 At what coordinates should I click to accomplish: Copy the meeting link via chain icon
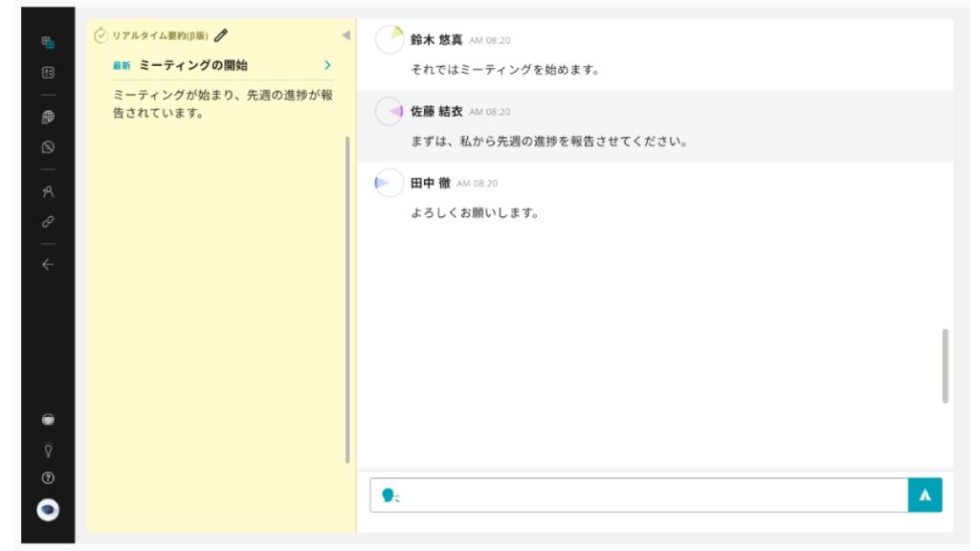pos(48,221)
